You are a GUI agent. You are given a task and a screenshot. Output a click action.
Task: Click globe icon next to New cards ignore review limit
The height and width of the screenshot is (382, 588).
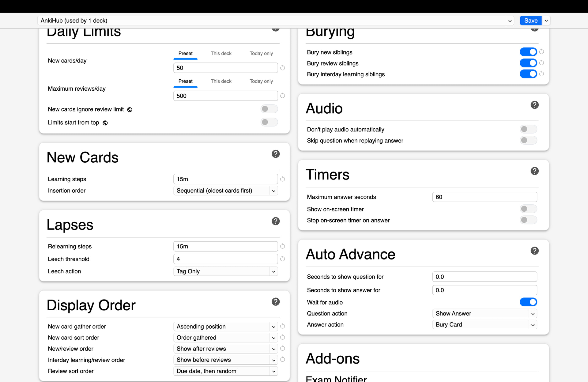pos(130,110)
